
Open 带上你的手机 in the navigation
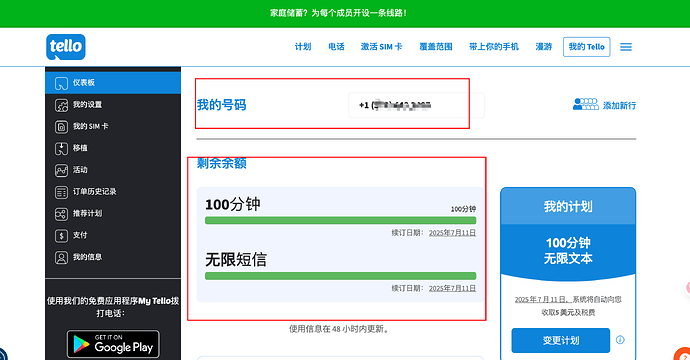(x=494, y=47)
